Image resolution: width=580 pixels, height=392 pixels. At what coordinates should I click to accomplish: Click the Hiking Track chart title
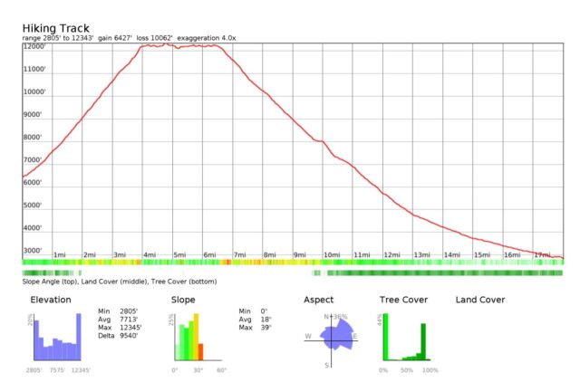pyautogui.click(x=55, y=28)
